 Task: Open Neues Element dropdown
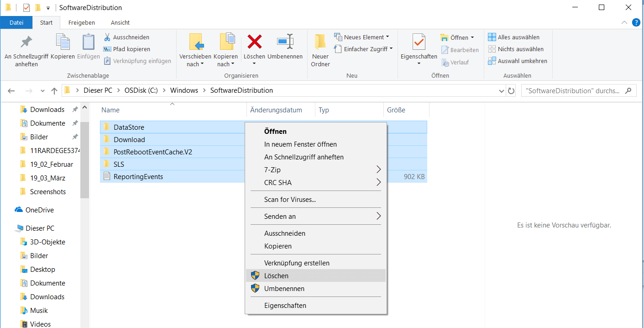pyautogui.click(x=361, y=37)
